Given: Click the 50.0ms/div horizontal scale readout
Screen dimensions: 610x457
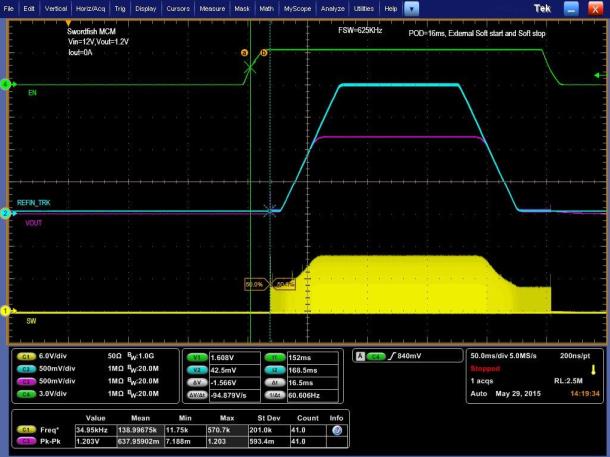Looking at the screenshot, I should [488, 355].
